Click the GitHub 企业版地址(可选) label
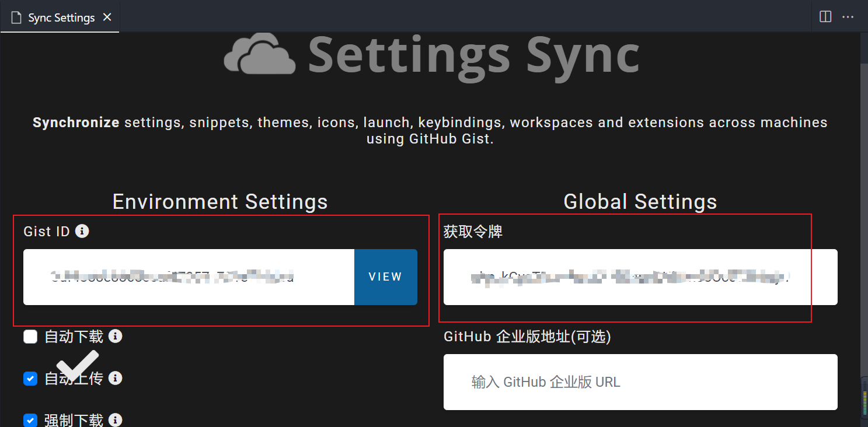868x427 pixels. click(x=527, y=337)
